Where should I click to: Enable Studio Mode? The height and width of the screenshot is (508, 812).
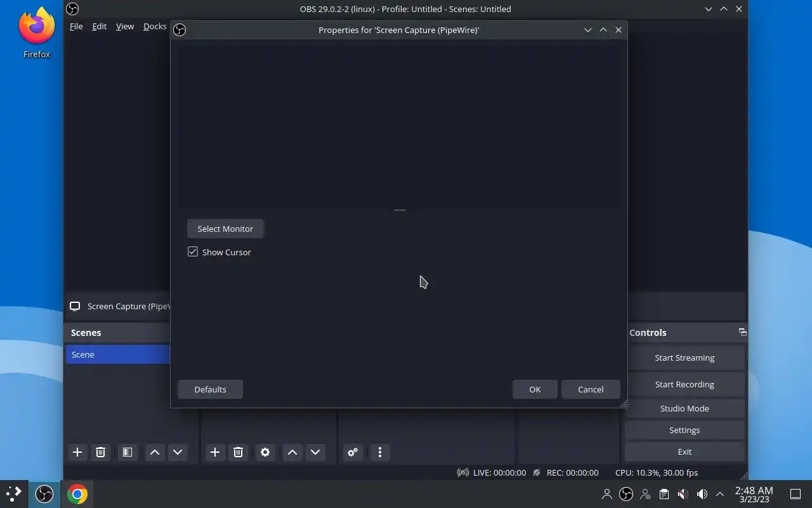coord(684,408)
